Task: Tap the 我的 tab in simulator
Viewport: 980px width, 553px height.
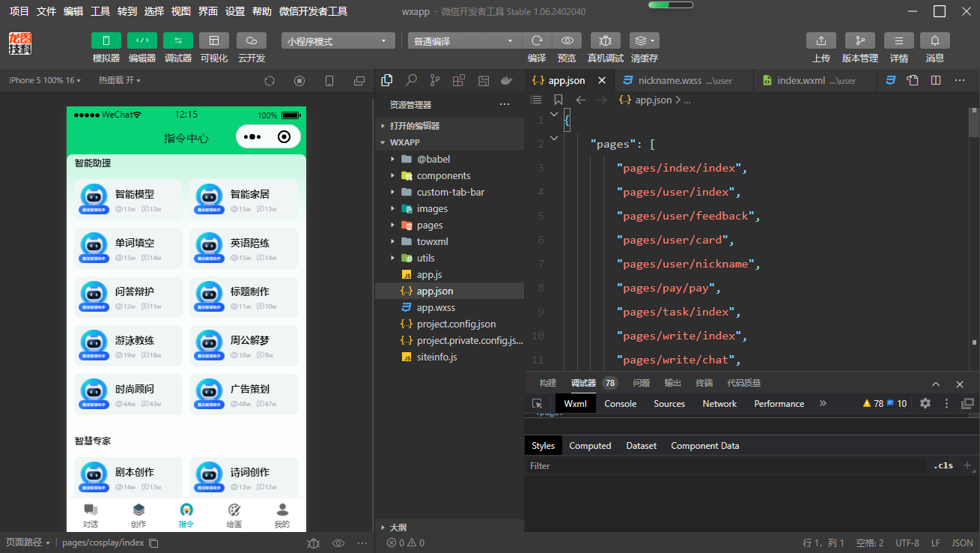Action: [x=282, y=516]
